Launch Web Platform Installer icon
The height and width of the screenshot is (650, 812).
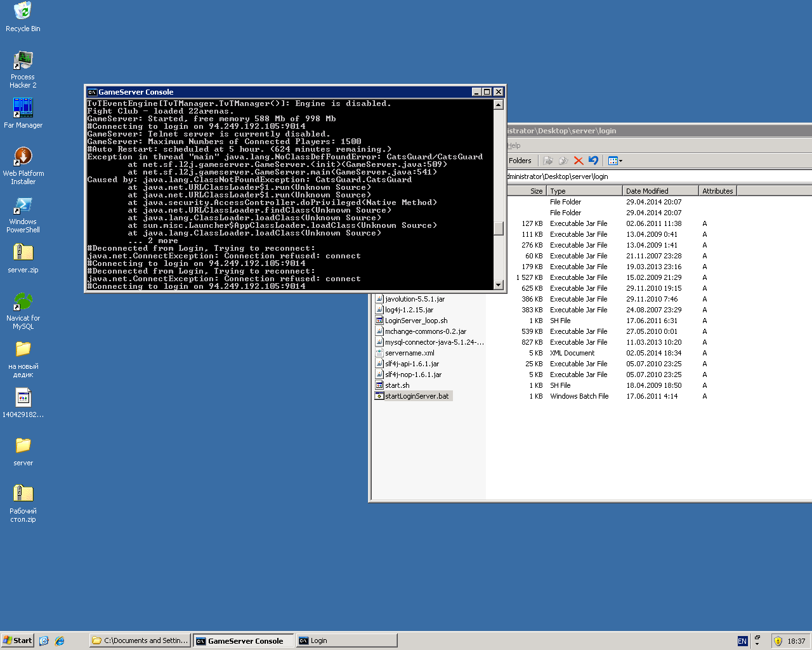coord(23,165)
